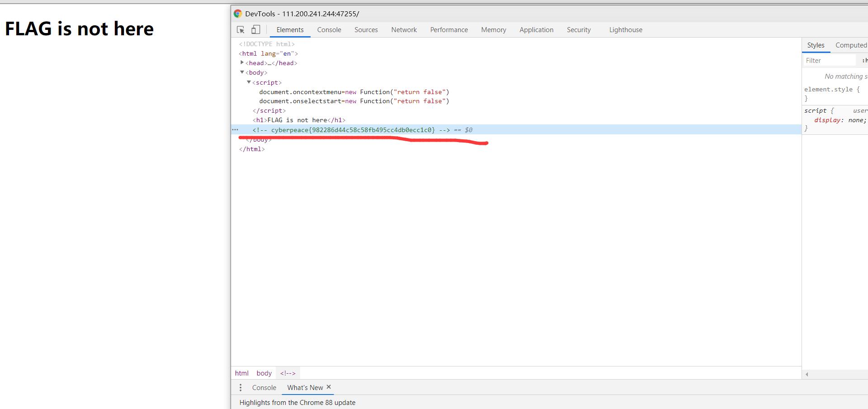Click the Chrome logo in DevTools title
The image size is (868, 409).
pyautogui.click(x=238, y=14)
